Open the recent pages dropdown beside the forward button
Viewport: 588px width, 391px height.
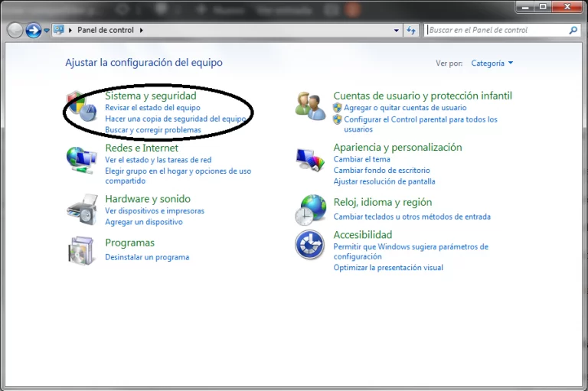tap(47, 31)
